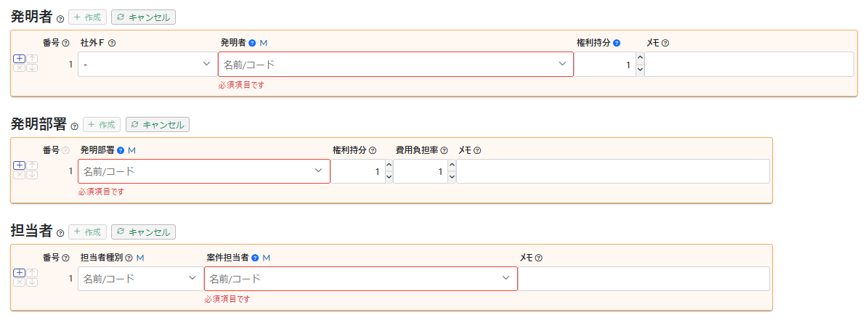Expand the 発明者 name/code combo box
Screen dimensions: 868x323
point(396,64)
